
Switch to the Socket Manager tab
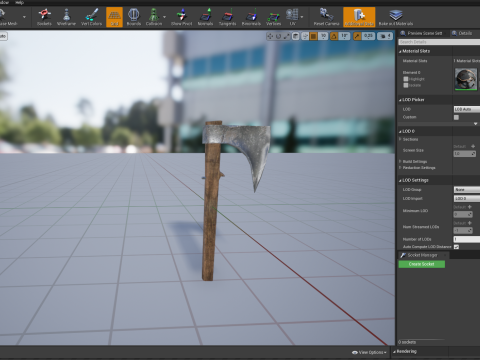pos(423,255)
